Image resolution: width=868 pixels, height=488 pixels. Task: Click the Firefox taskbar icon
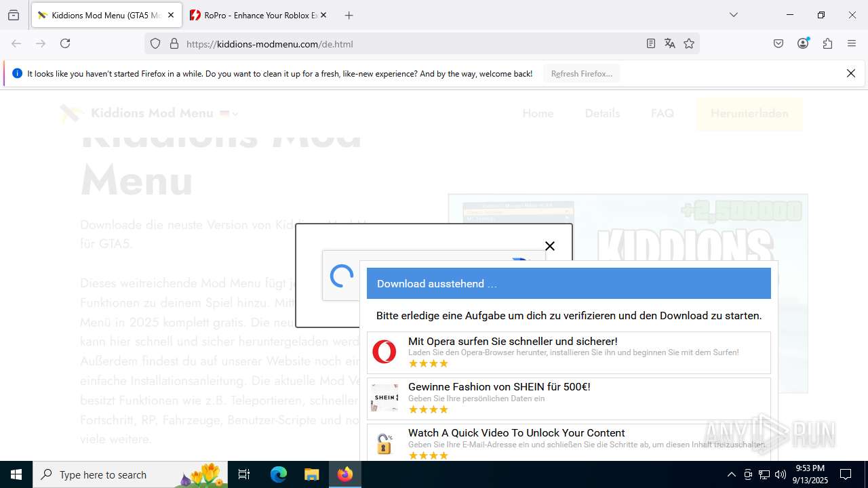tap(345, 474)
